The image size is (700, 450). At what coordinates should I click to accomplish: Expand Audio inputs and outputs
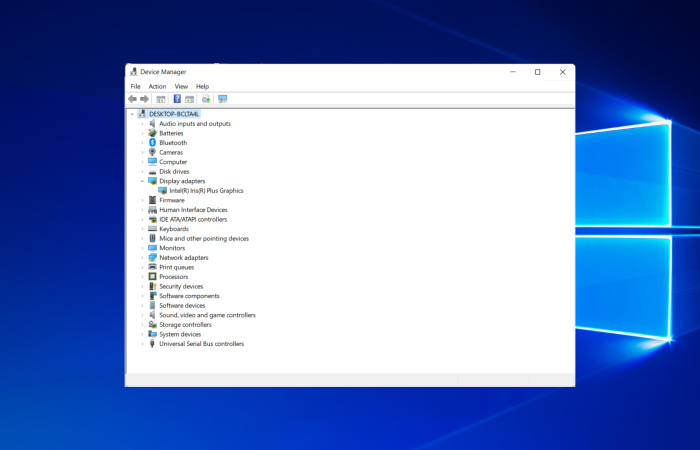pos(142,124)
